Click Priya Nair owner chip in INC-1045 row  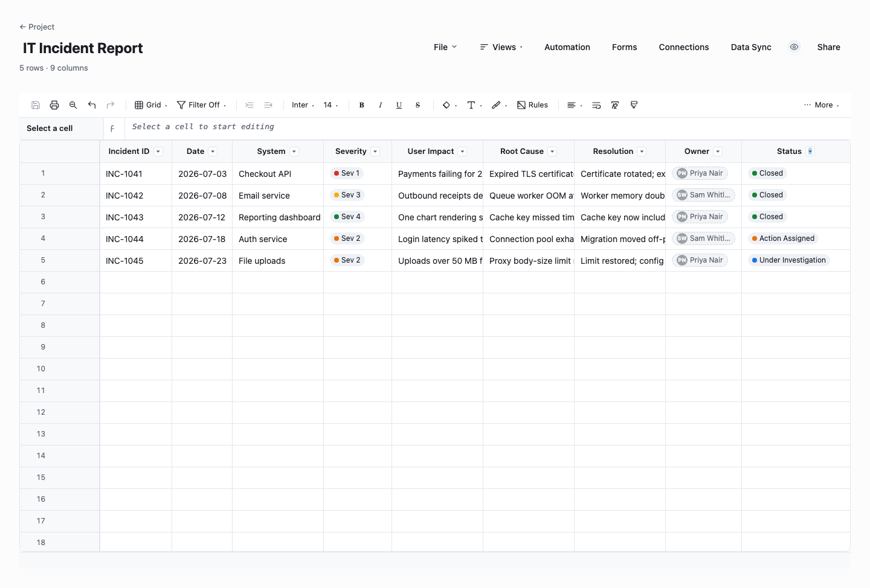(700, 260)
